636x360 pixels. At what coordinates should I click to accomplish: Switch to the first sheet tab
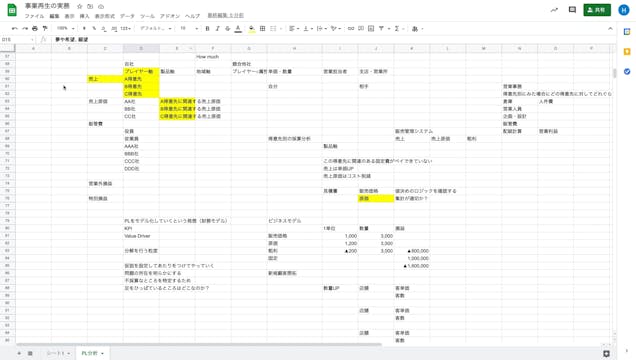tap(58, 354)
